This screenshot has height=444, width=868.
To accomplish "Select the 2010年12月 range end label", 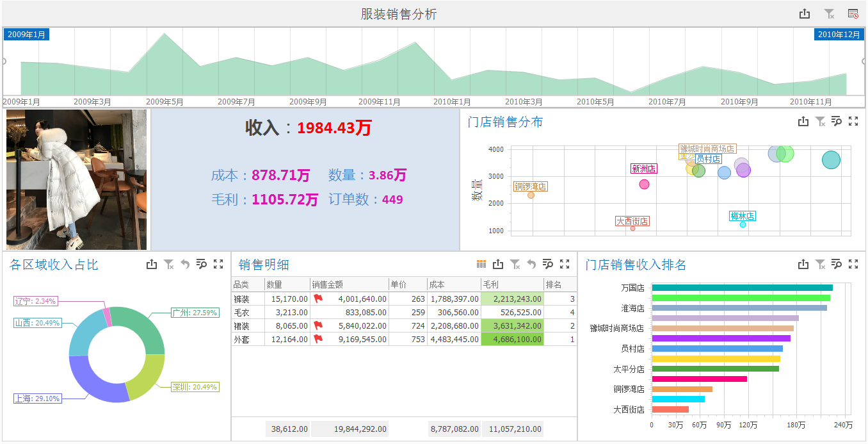I will 839,35.
